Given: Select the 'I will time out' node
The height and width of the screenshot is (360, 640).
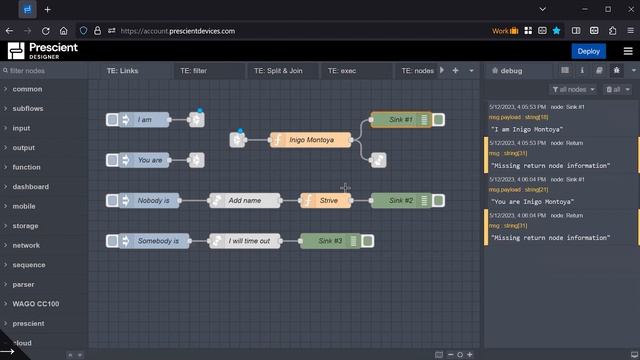Looking at the screenshot, I should 244,241.
